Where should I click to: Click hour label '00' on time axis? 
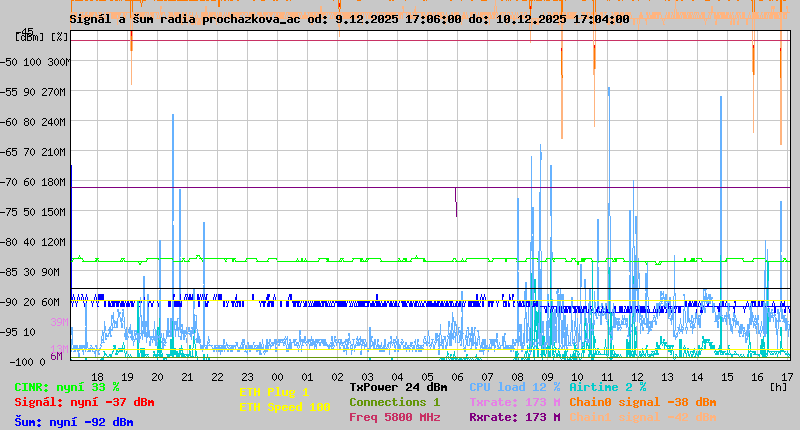click(x=278, y=377)
